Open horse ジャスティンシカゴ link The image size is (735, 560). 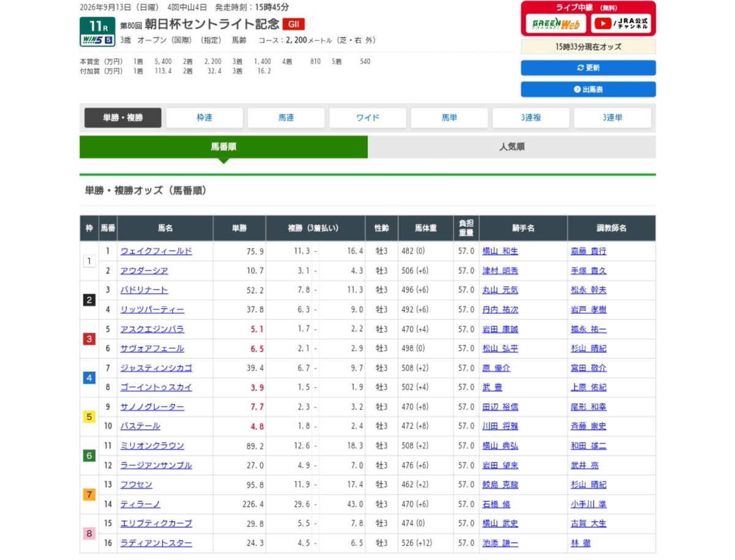point(156,368)
